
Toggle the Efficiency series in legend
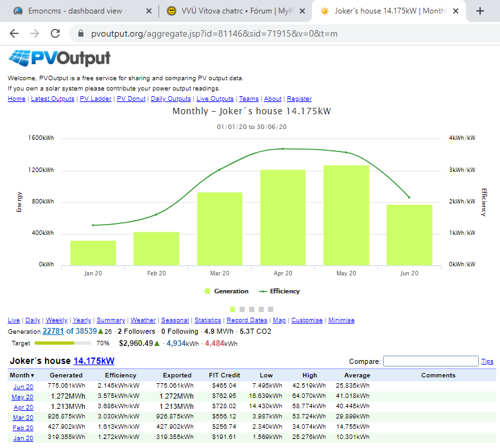click(279, 291)
